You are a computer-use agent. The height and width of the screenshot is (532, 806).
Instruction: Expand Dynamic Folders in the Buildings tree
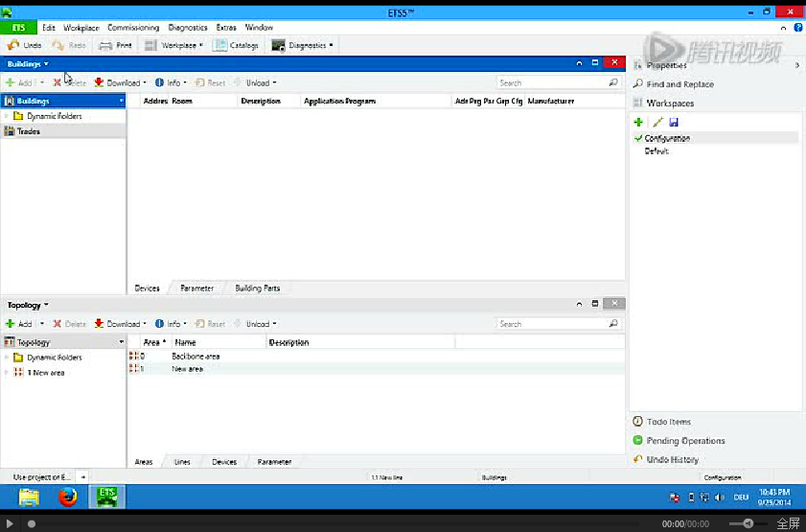click(7, 116)
